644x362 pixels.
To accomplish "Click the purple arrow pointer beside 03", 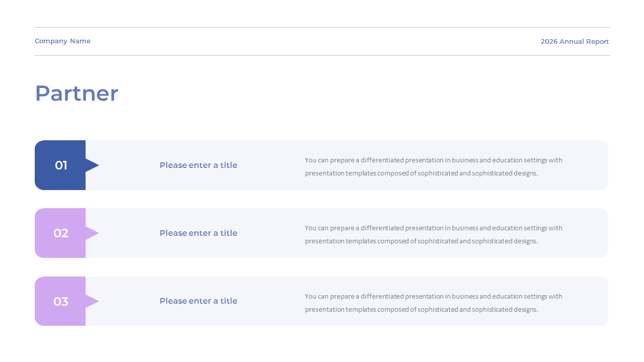I will click(92, 301).
